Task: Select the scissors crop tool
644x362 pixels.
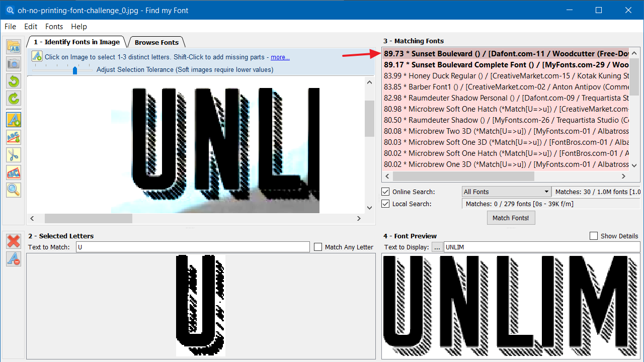Action: (x=14, y=154)
